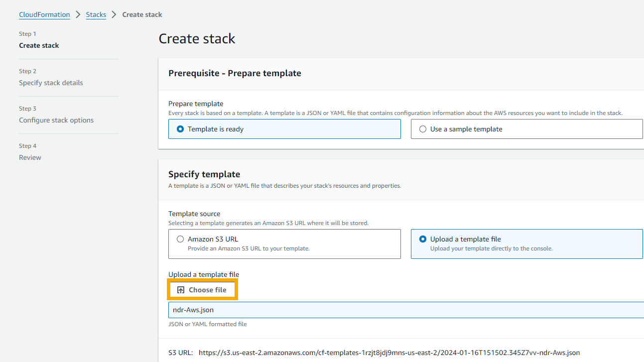Go to Step 4 Review

point(30,157)
